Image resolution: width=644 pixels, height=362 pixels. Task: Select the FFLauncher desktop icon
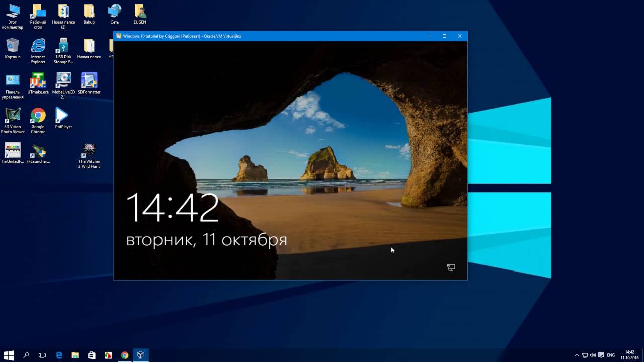[x=38, y=153]
